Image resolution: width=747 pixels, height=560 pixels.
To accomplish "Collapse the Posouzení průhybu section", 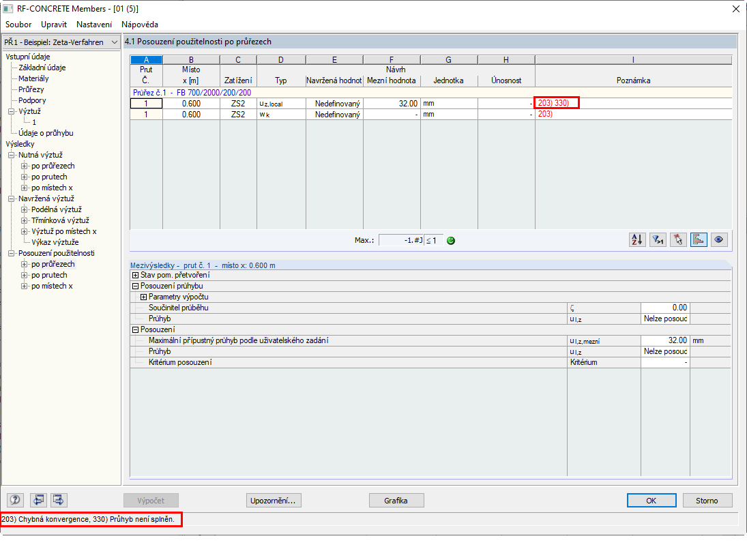I will tap(135, 286).
